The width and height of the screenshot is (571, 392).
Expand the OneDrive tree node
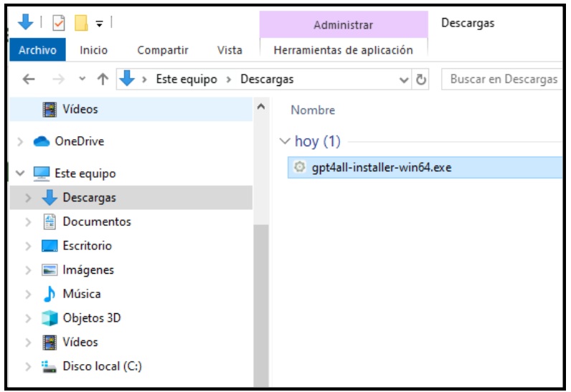click(x=20, y=142)
